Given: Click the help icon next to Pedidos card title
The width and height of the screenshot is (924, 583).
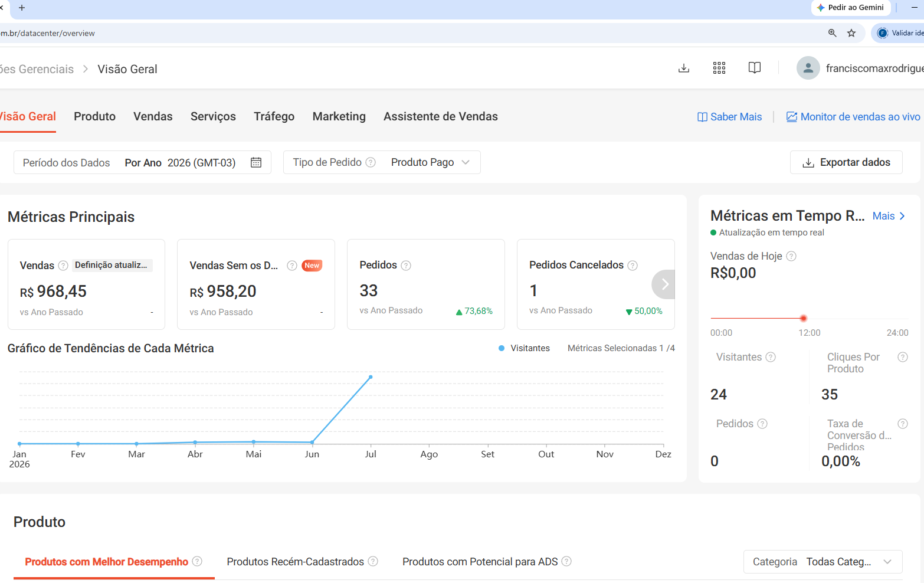Looking at the screenshot, I should point(406,266).
